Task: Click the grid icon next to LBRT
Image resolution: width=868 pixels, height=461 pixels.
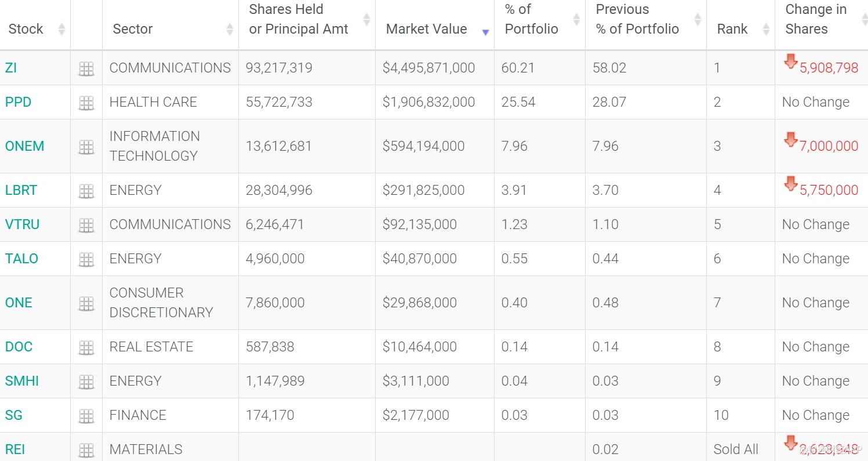Action: (x=86, y=190)
